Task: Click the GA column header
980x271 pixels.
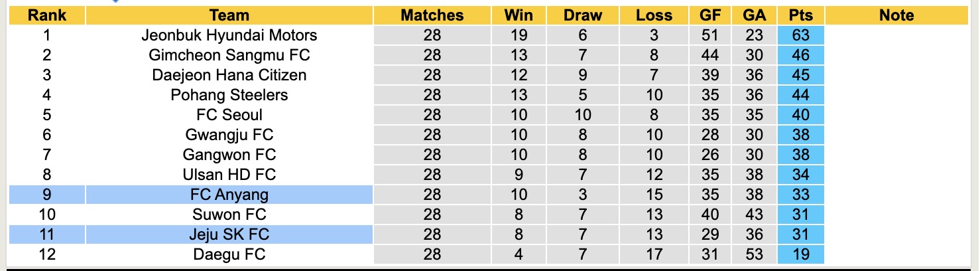Action: (x=754, y=15)
